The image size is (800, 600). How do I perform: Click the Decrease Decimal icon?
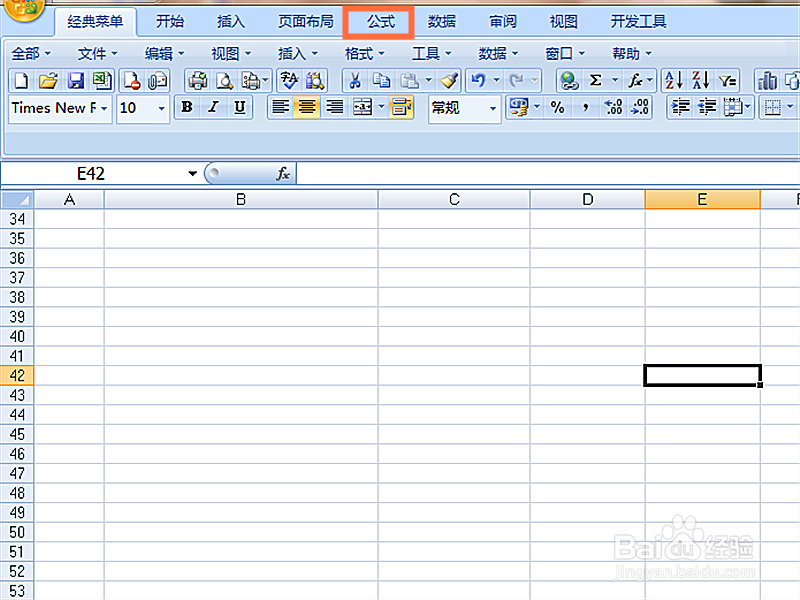pyautogui.click(x=640, y=108)
